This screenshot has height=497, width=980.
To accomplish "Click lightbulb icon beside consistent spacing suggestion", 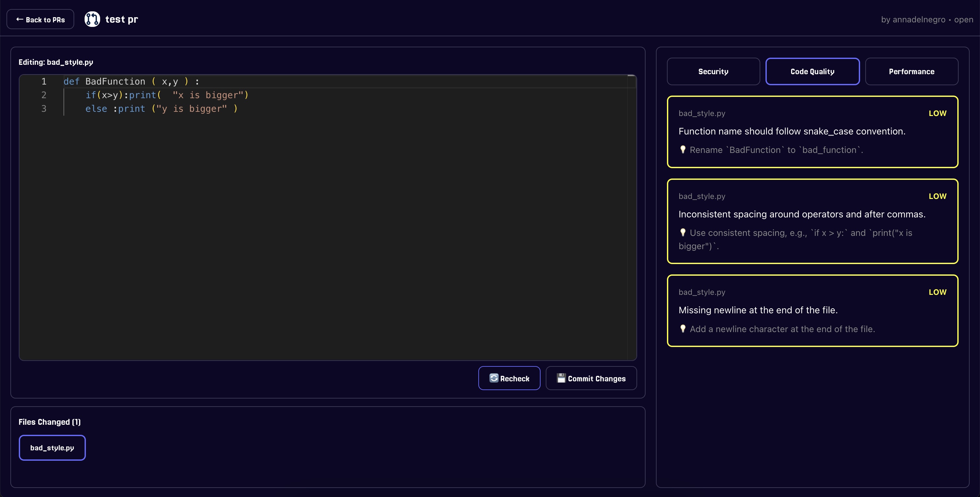I will coord(683,232).
